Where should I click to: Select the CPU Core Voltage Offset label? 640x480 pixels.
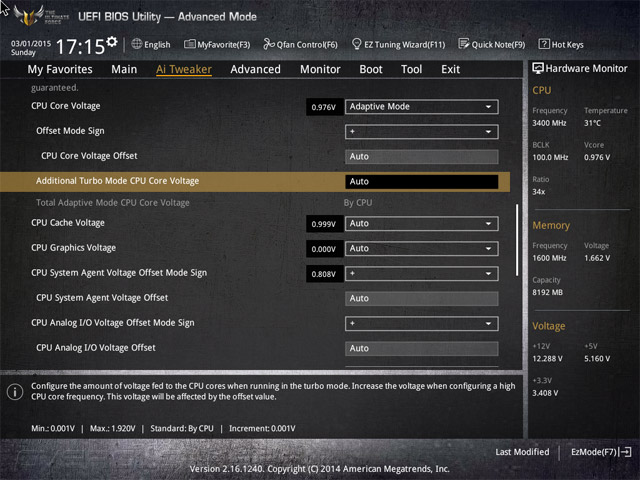pyautogui.click(x=89, y=156)
